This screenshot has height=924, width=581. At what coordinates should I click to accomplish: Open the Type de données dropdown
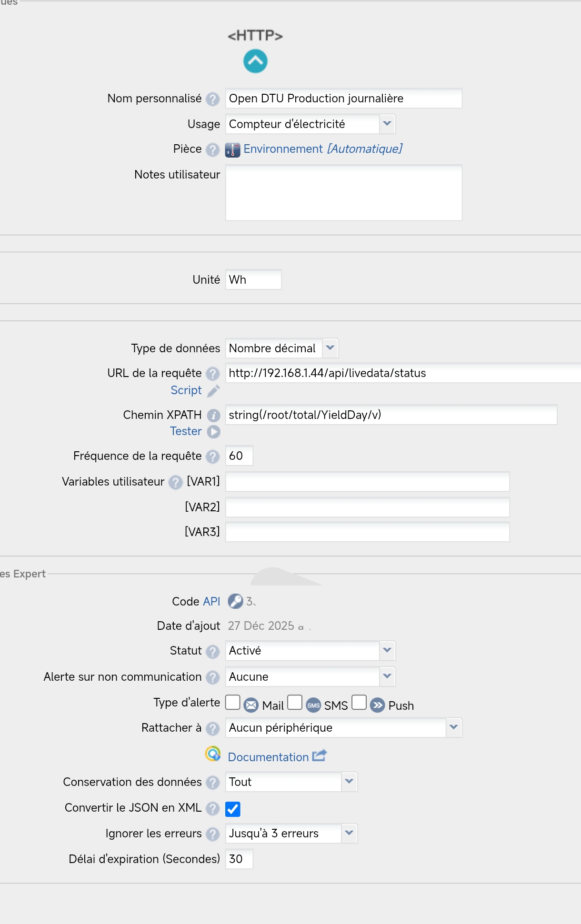tap(282, 348)
